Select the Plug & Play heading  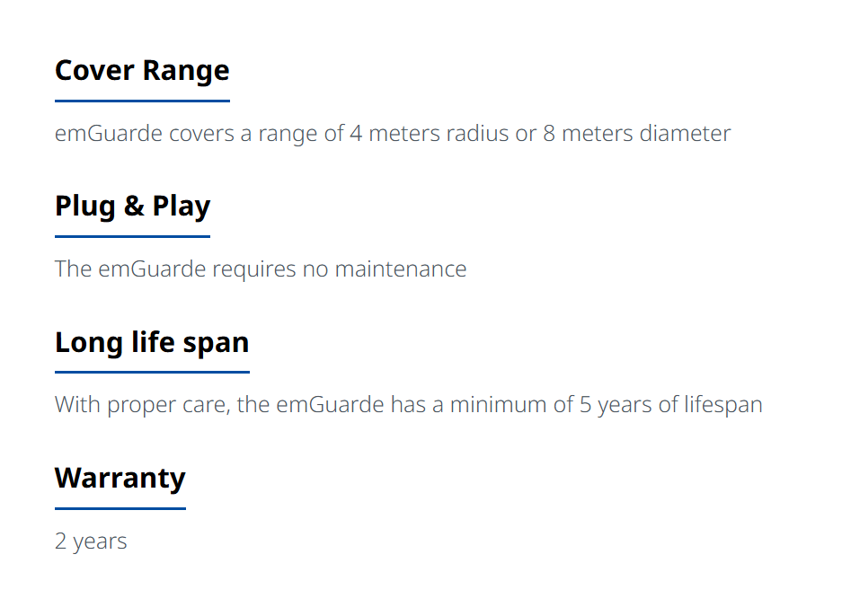coord(132,206)
